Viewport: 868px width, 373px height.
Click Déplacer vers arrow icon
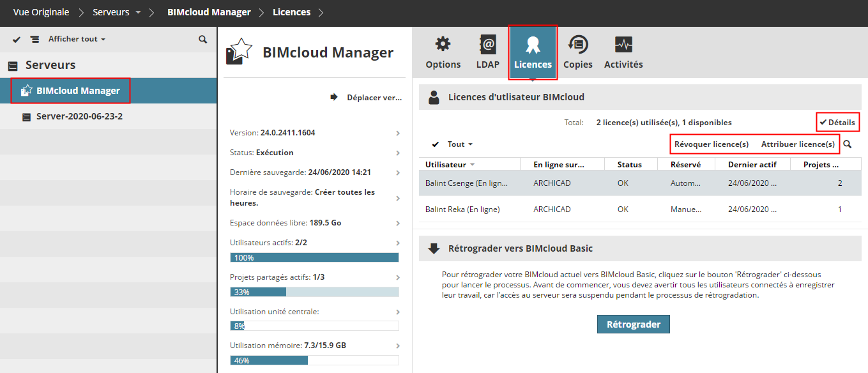pyautogui.click(x=333, y=98)
